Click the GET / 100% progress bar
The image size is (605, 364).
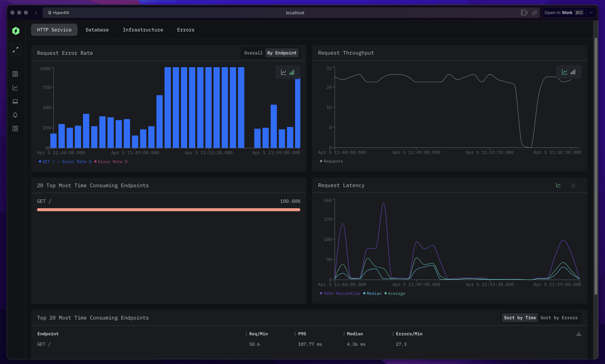(168, 210)
